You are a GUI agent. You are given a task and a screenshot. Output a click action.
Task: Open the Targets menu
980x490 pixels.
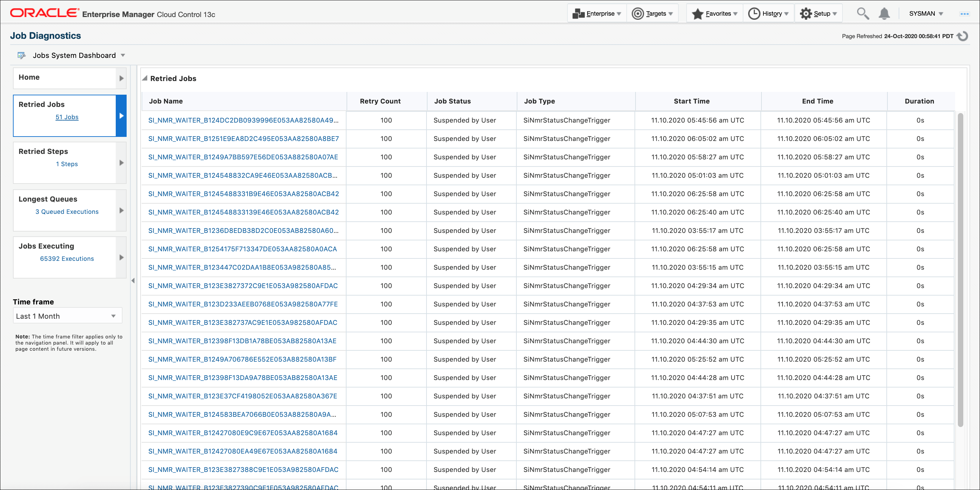coord(653,14)
